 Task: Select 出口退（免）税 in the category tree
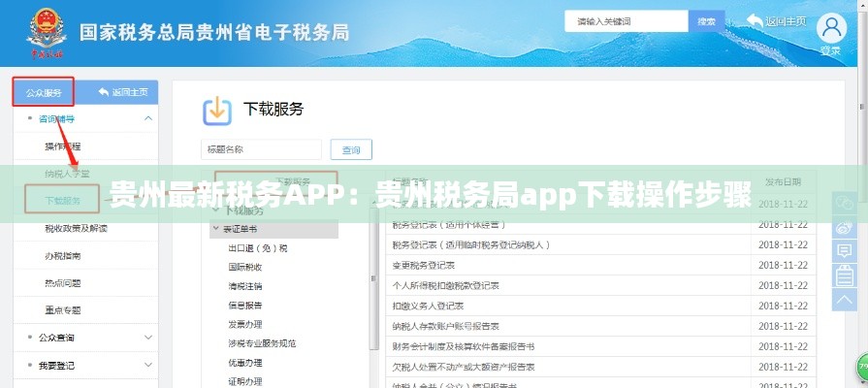coord(257,247)
